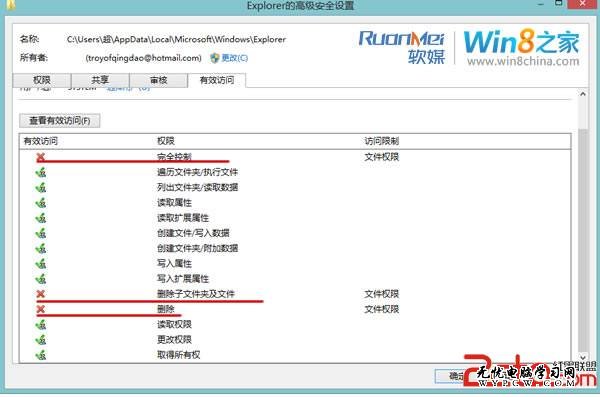Select the 创建文件夹/附加数据 permission text
This screenshot has width=600, height=397.
click(x=197, y=248)
